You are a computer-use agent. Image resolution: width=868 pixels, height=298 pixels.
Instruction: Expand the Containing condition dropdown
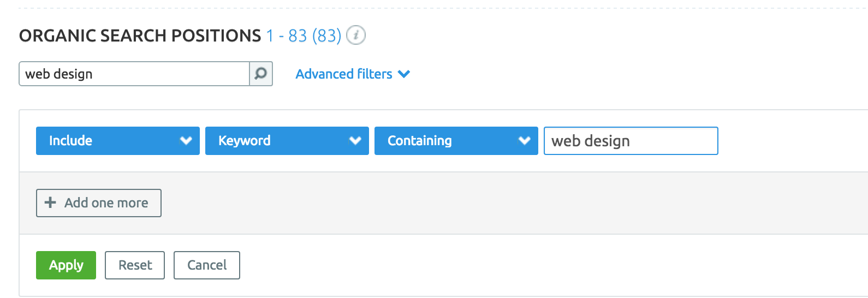(x=456, y=141)
